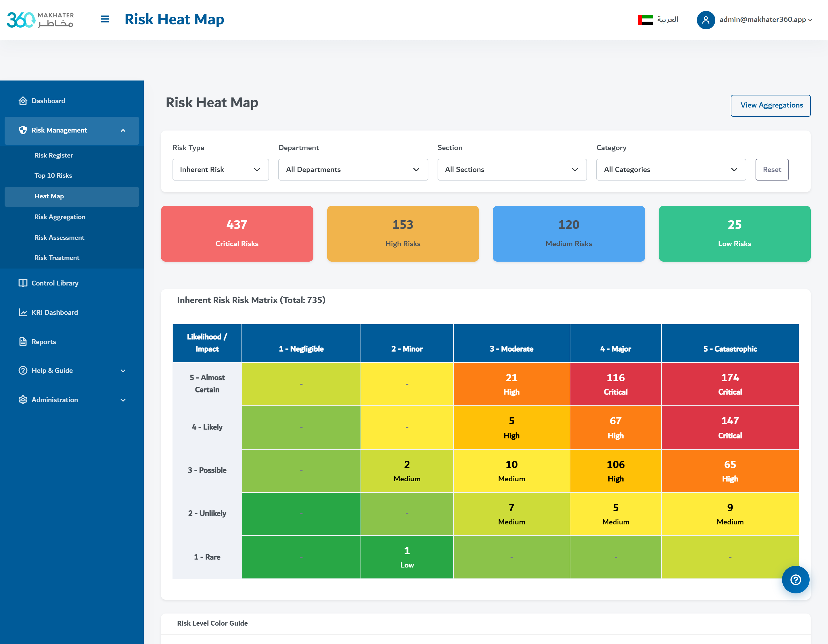The width and height of the screenshot is (828, 644).
Task: Select the red 174 Critical matrix cell
Action: click(x=730, y=384)
